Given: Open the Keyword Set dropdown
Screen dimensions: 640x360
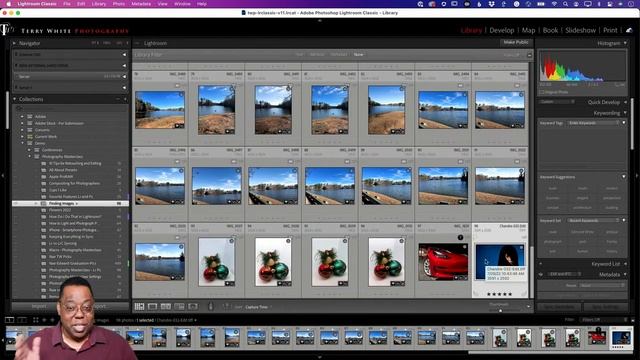Looking at the screenshot, I should tap(593, 220).
